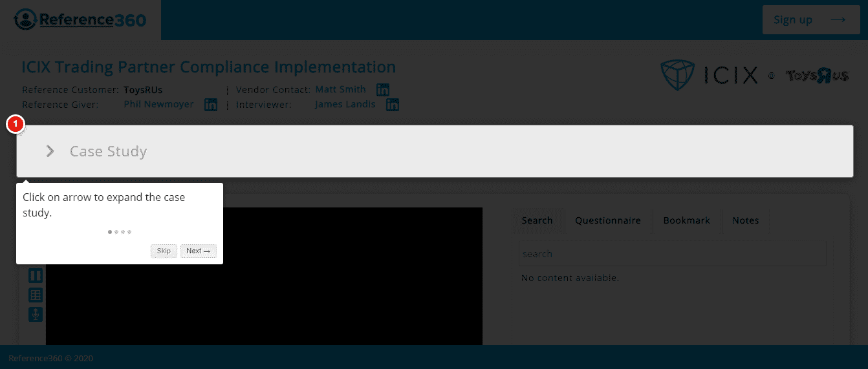
Task: Click the Sign up button
Action: (x=811, y=19)
